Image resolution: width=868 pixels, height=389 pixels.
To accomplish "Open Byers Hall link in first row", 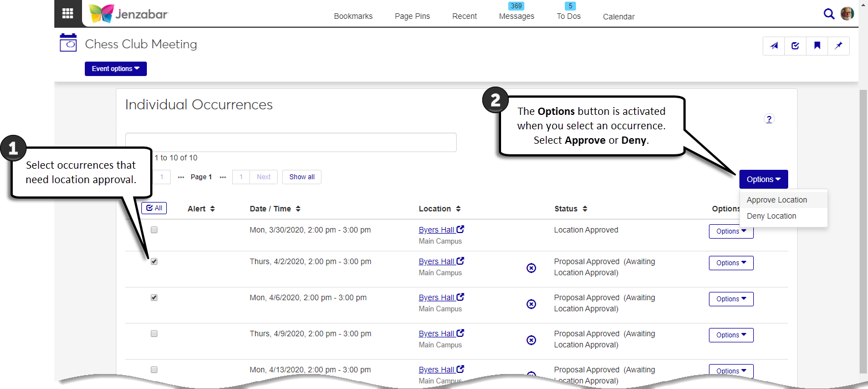I will pos(437,230).
